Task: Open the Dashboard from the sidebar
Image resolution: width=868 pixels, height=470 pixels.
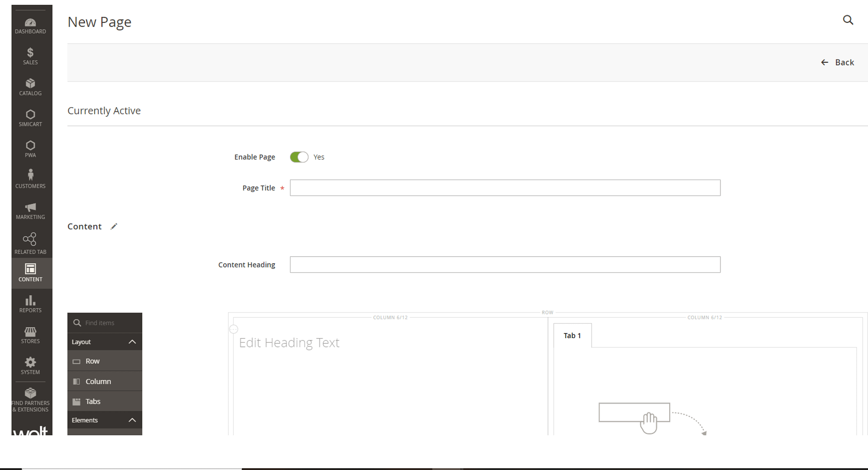Action: (30, 26)
